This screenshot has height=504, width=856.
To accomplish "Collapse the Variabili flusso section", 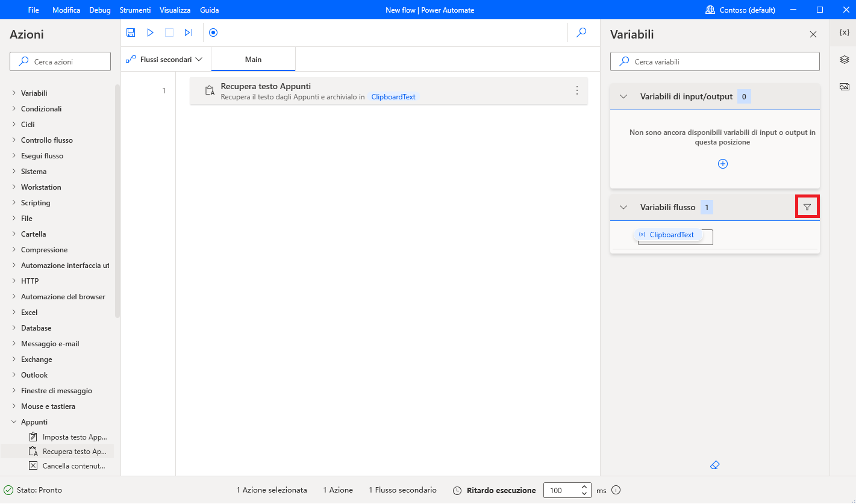I will tap(623, 207).
